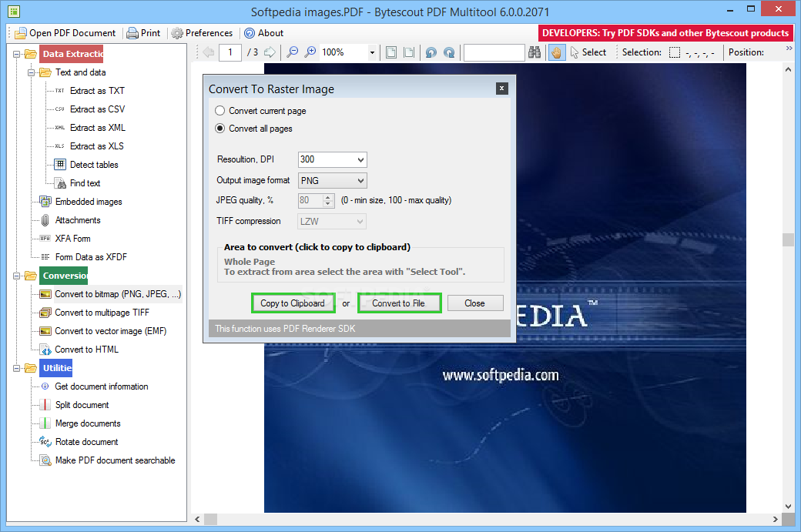Click the page number input field
Image resolution: width=801 pixels, height=532 pixels.
230,52
